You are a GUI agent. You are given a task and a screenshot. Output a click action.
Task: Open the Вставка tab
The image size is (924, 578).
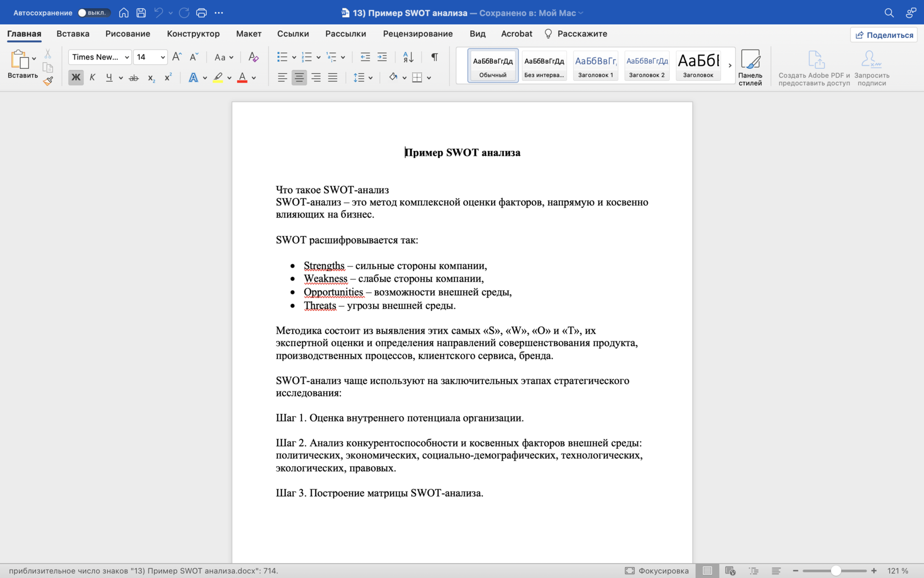[73, 34]
